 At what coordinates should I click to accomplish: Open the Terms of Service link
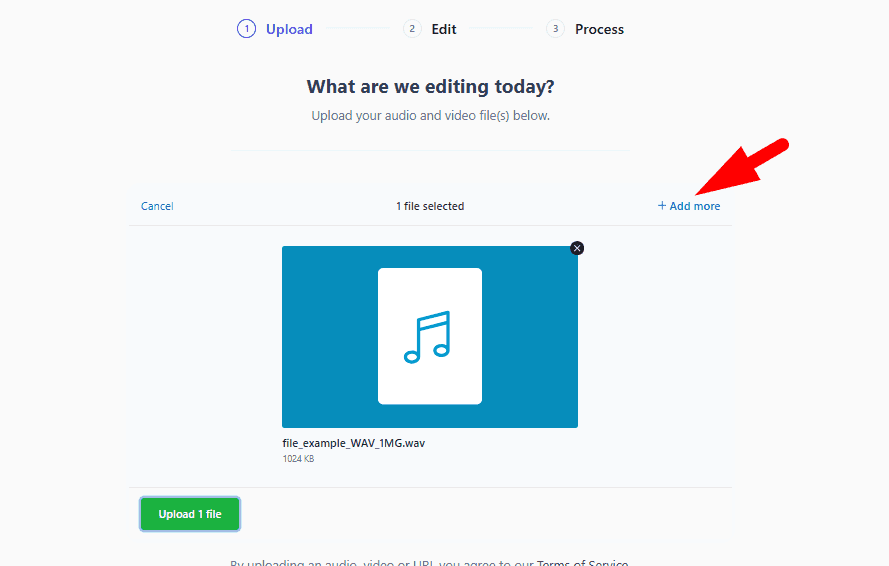click(x=582, y=562)
